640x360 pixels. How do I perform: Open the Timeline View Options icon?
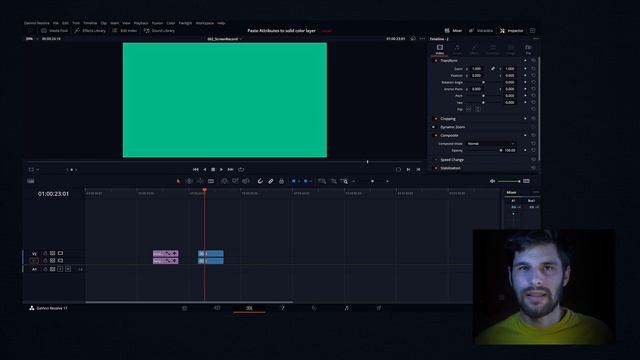pyautogui.click(x=31, y=181)
